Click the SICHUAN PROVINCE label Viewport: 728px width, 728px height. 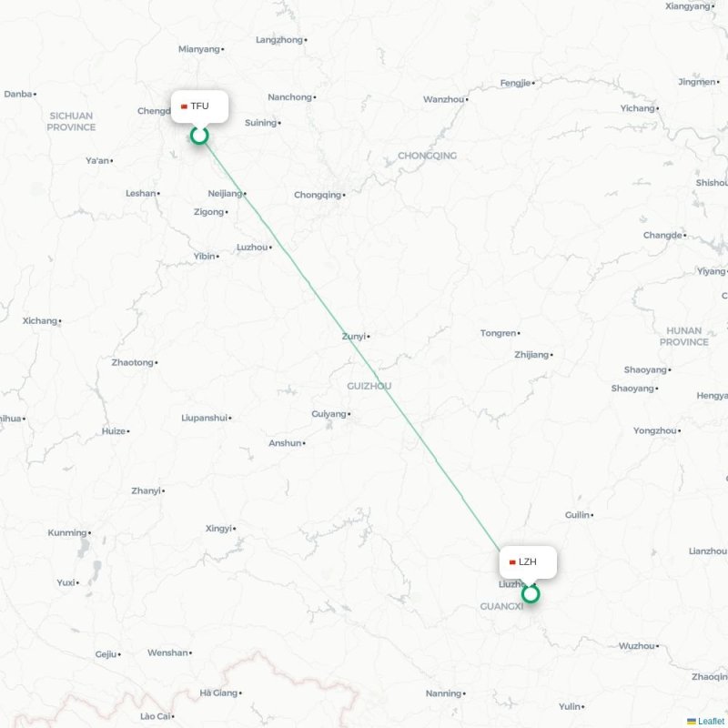click(71, 121)
